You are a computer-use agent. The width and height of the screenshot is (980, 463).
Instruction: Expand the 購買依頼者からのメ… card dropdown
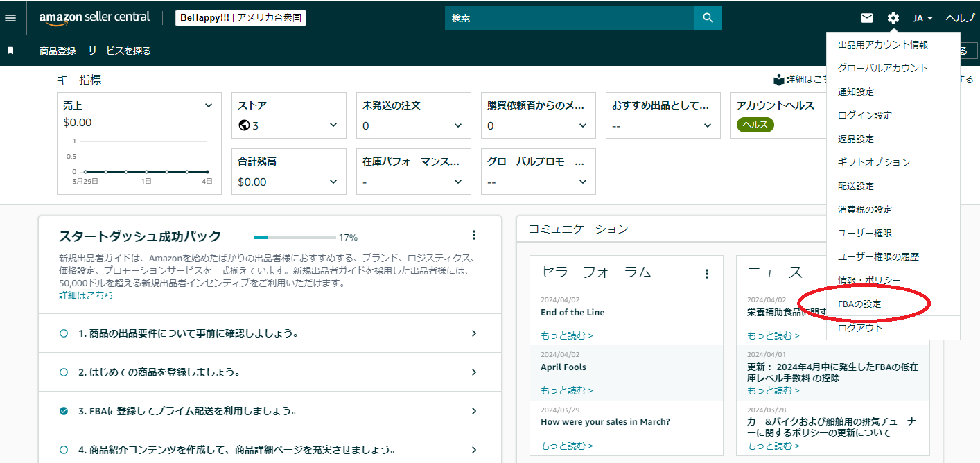(x=583, y=125)
